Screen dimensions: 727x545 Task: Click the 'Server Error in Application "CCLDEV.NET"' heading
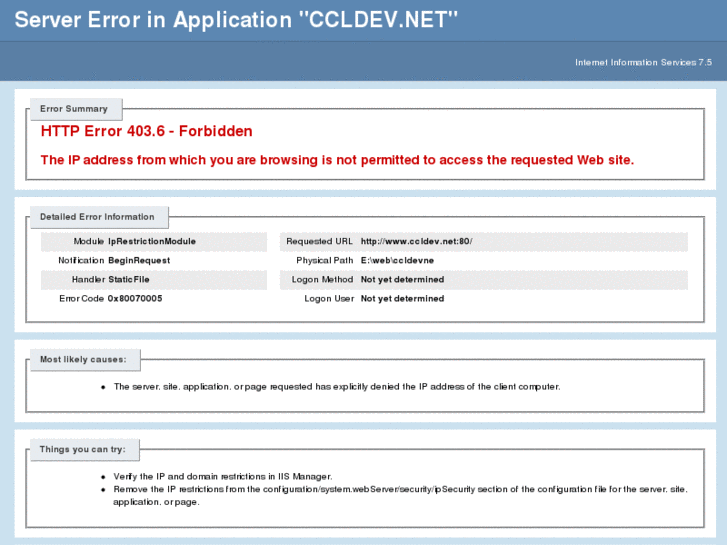(236, 20)
